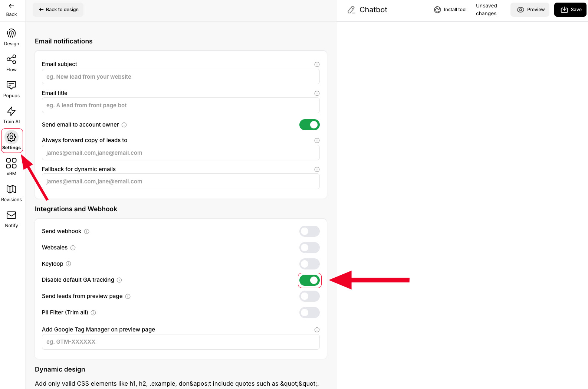The height and width of the screenshot is (389, 588).
Task: Open Train AI lightning icon
Action: [x=12, y=111]
